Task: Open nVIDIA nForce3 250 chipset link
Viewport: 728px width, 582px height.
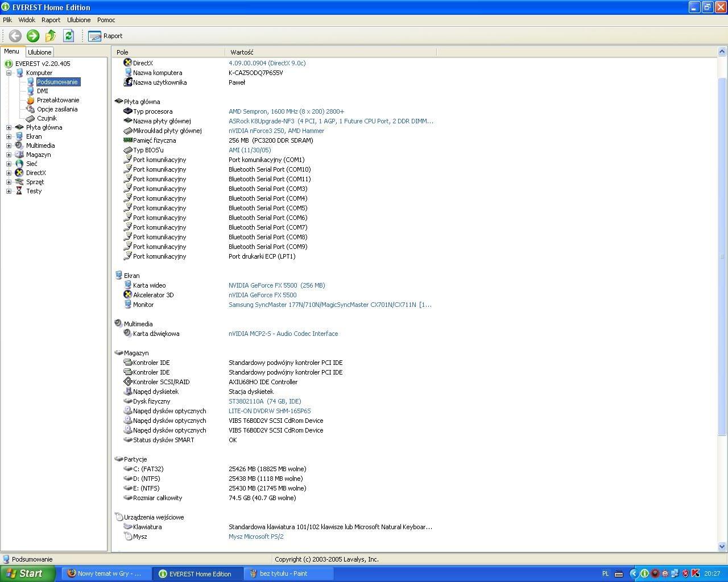Action: click(276, 131)
